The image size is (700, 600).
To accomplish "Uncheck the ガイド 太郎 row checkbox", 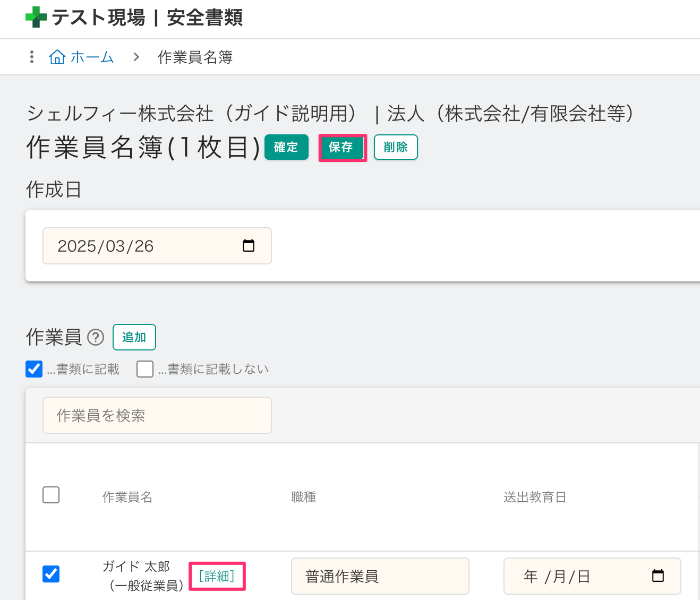I will point(51,574).
